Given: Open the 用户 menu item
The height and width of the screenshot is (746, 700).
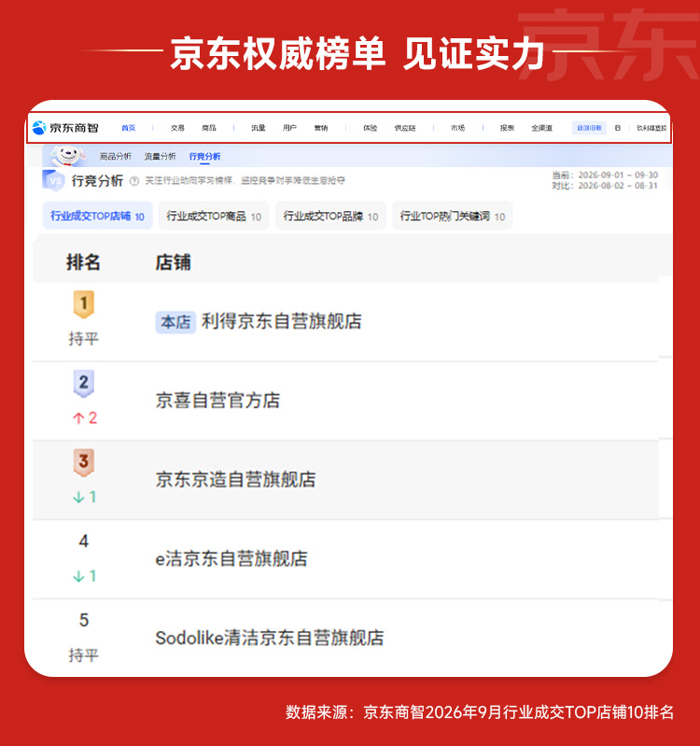Looking at the screenshot, I should 289,128.
